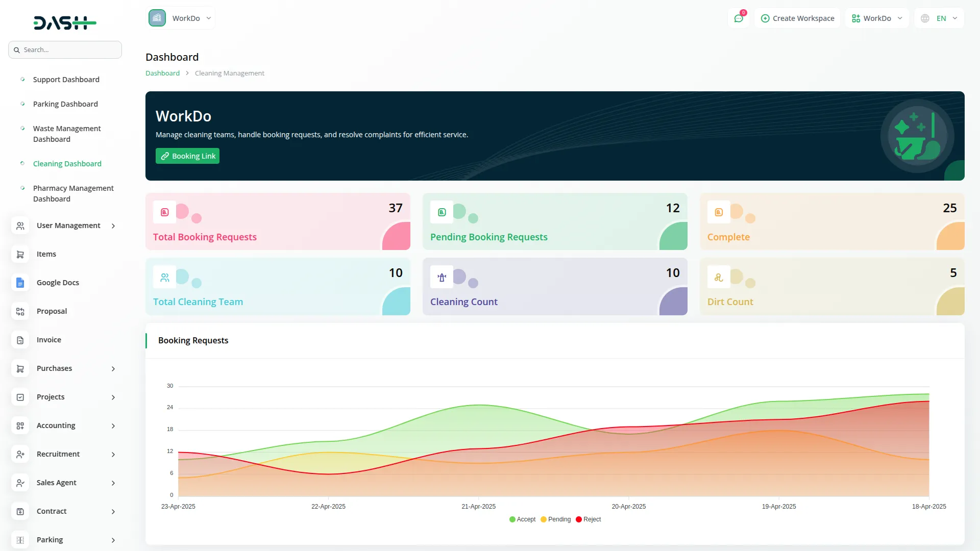Toggle the Accept series in chart legend
This screenshot has width=980, height=551.
tap(522, 519)
